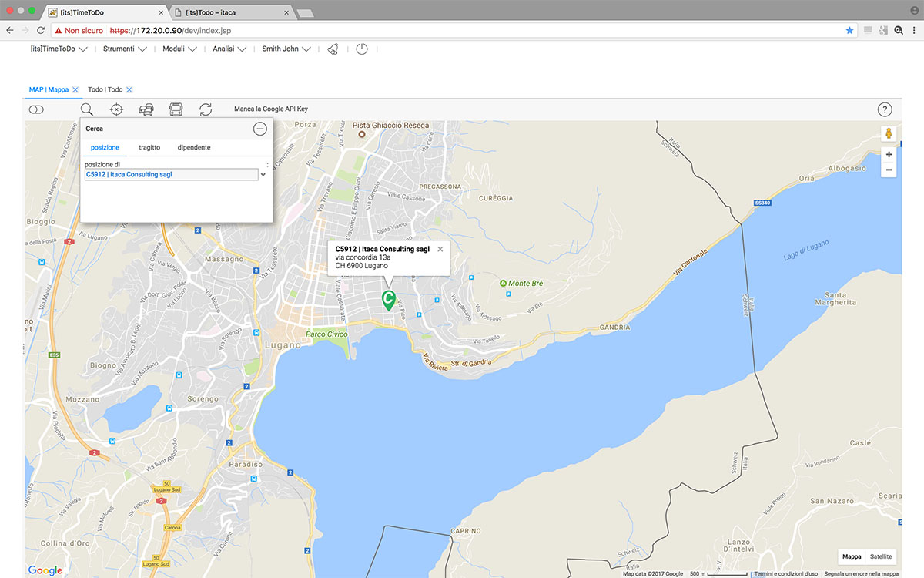Image resolution: width=924 pixels, height=578 pixels.
Task: Open the Chrome three-dot menu
Action: click(916, 30)
